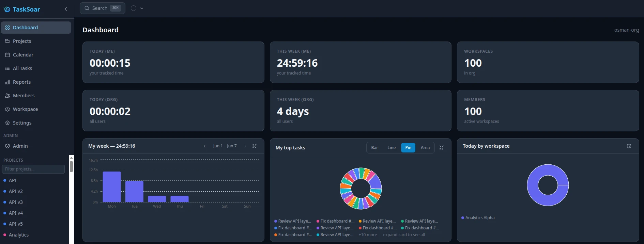Select the Analytics project
644x244 pixels.
pyautogui.click(x=34, y=235)
